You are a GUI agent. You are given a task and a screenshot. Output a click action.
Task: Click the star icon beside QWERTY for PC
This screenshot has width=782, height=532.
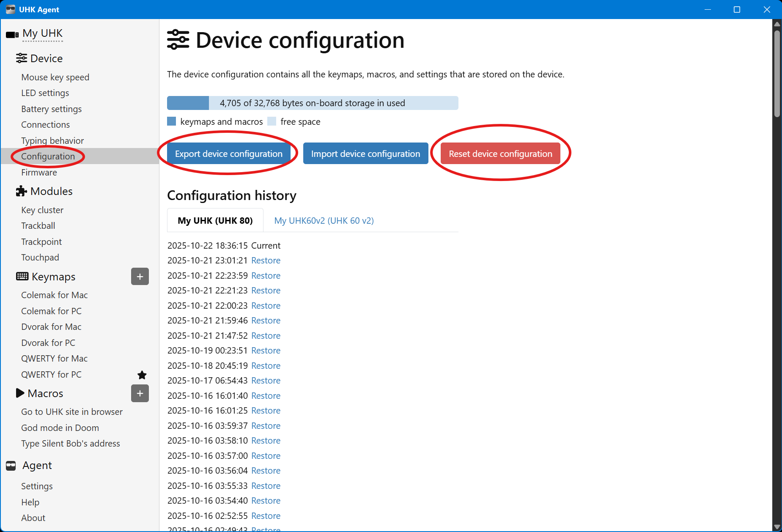click(x=142, y=375)
